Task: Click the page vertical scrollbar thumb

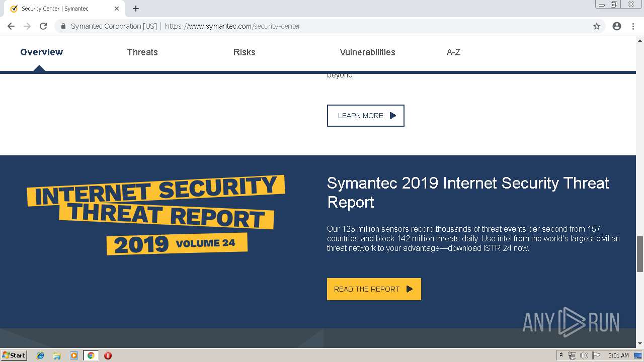Action: pyautogui.click(x=640, y=254)
